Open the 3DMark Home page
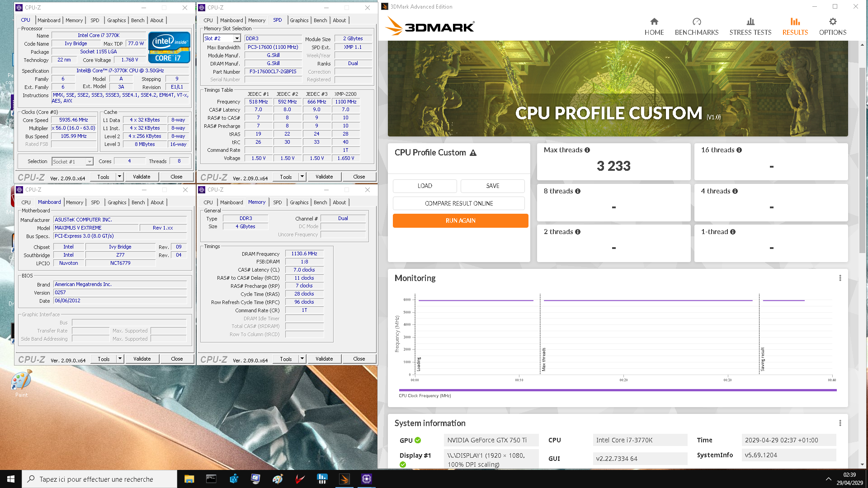 (x=654, y=27)
